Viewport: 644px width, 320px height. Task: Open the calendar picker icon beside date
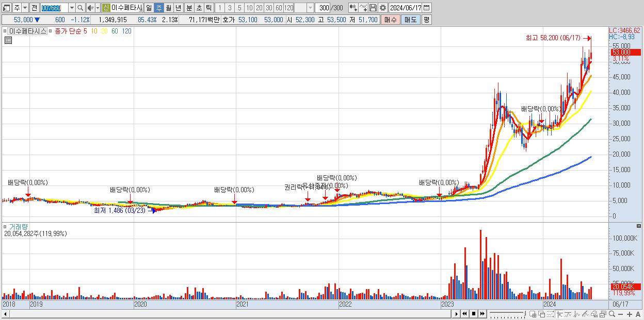pyautogui.click(x=427, y=8)
